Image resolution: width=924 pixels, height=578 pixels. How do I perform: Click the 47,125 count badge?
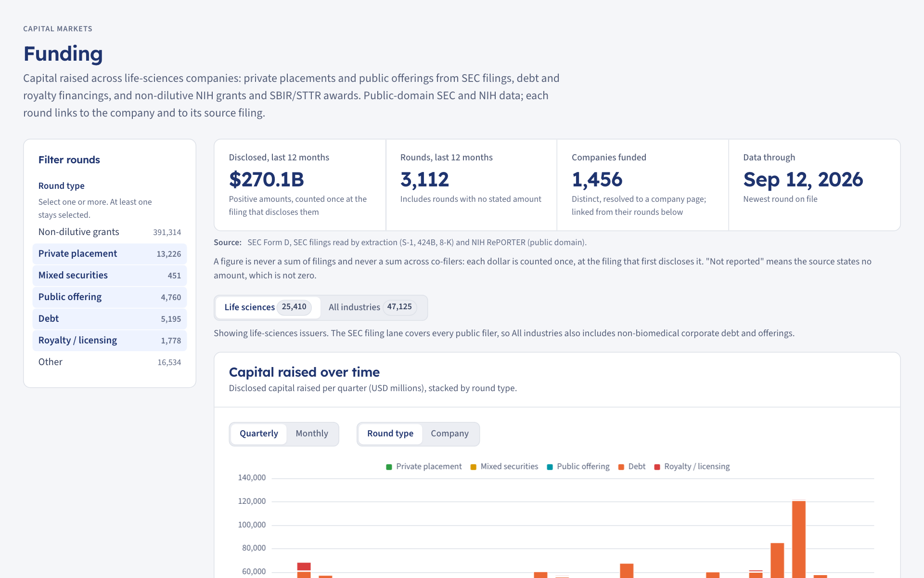tap(399, 307)
